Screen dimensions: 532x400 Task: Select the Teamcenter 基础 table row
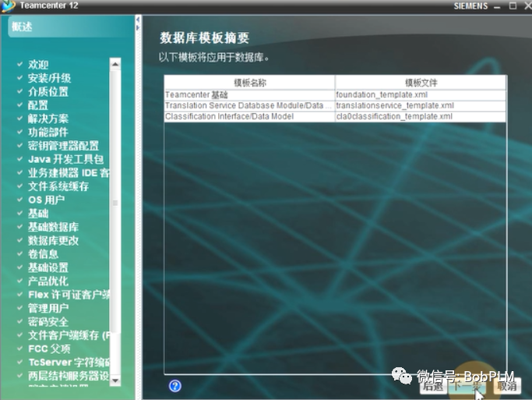coord(335,95)
